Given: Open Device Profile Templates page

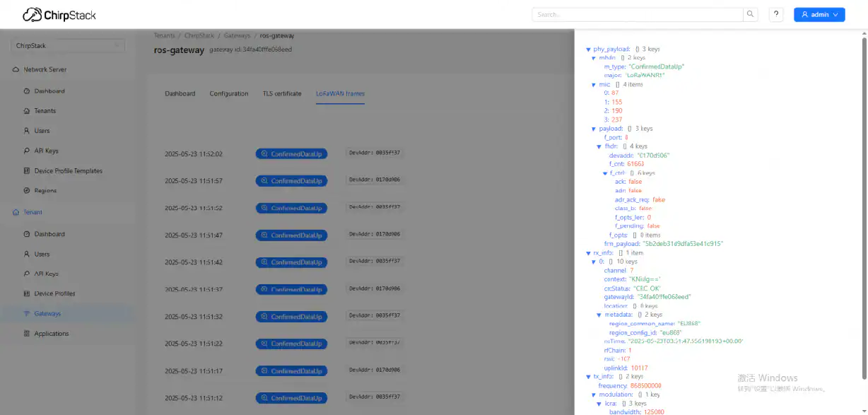Looking at the screenshot, I should [68, 171].
